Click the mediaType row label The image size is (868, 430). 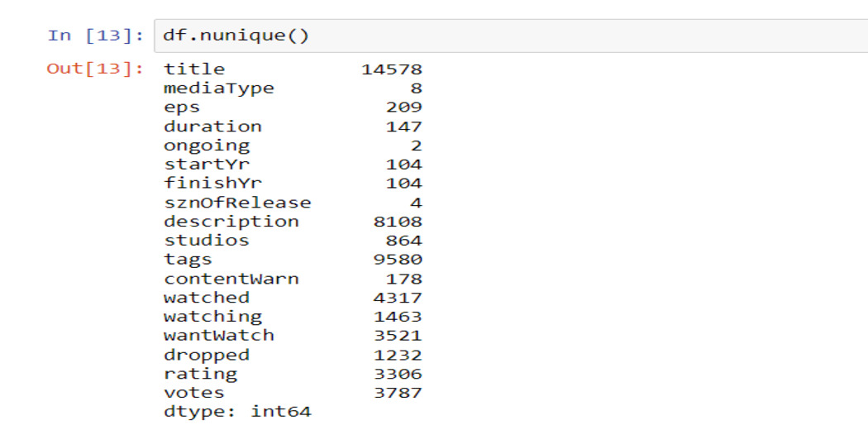click(218, 88)
